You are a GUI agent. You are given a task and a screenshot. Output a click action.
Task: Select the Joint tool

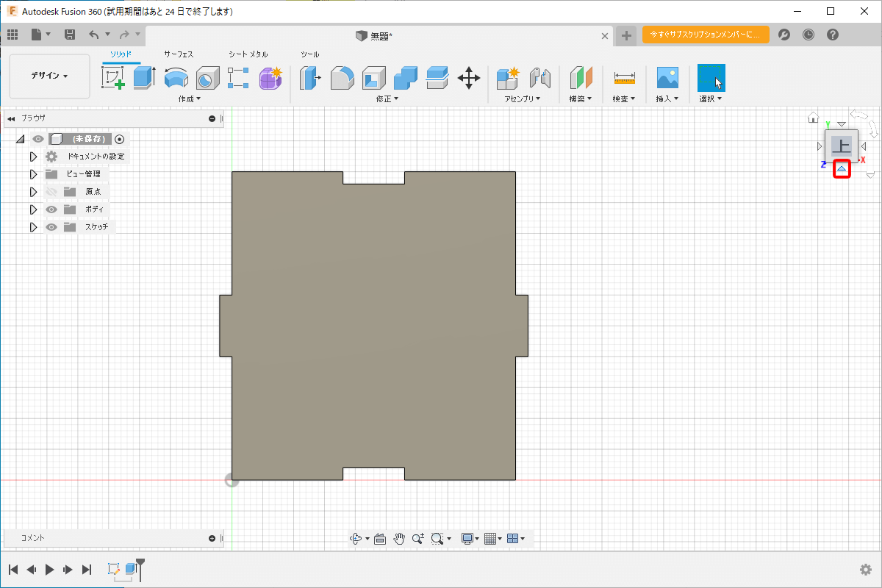pyautogui.click(x=540, y=77)
